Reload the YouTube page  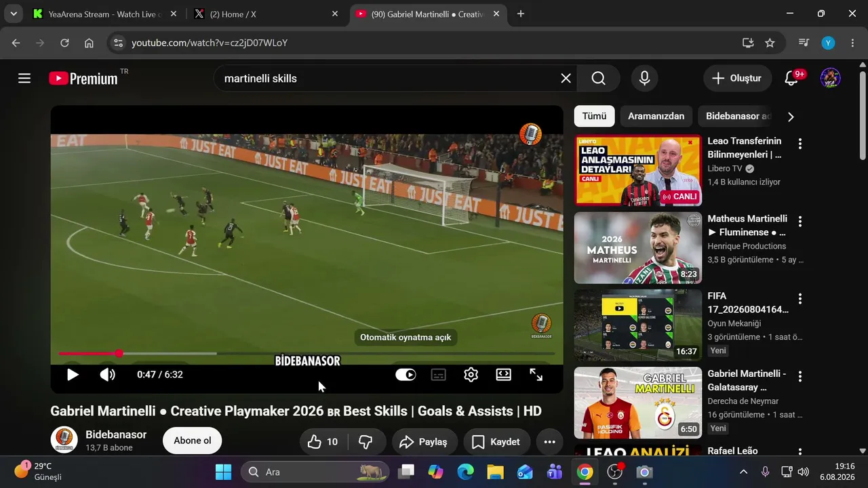pos(64,43)
